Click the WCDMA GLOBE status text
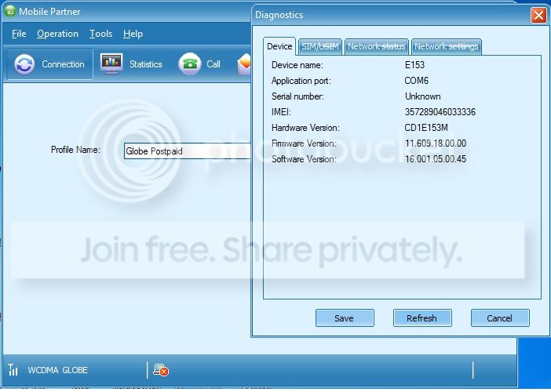This screenshot has height=392, width=551. pos(57,370)
